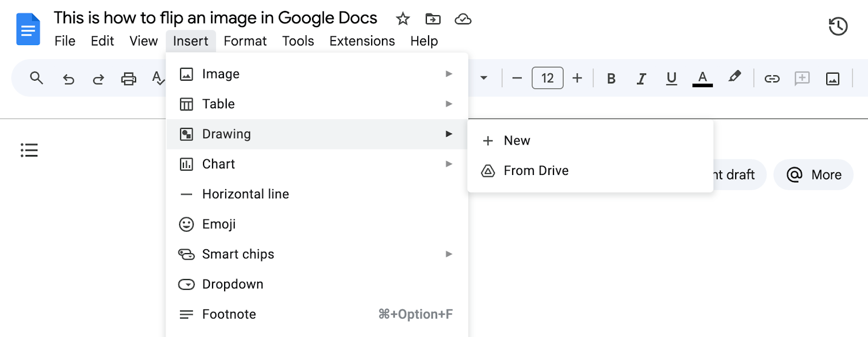The image size is (868, 337).
Task: Click the font size 12 field
Action: (547, 78)
